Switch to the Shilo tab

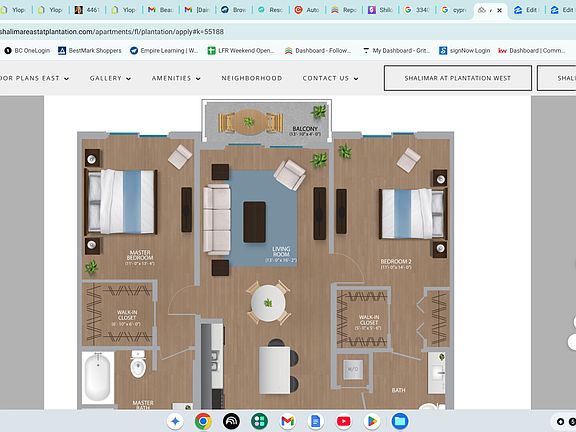pos(381,10)
